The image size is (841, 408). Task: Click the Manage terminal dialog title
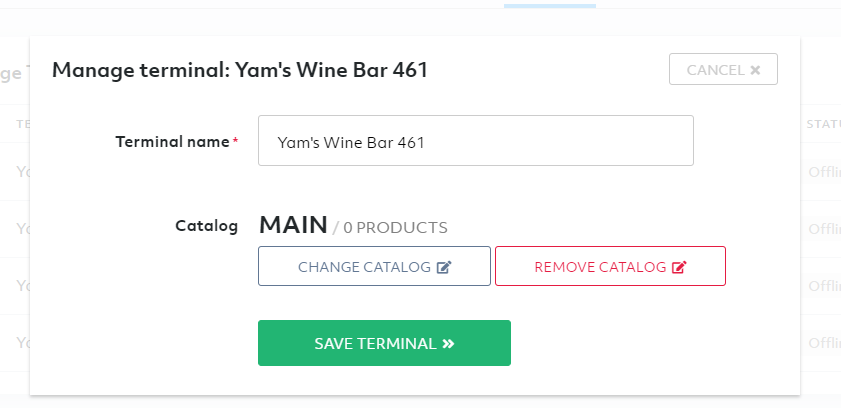point(240,70)
